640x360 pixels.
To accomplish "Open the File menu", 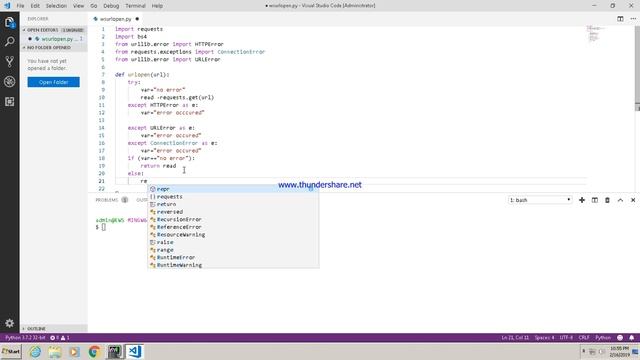I will (20, 6).
